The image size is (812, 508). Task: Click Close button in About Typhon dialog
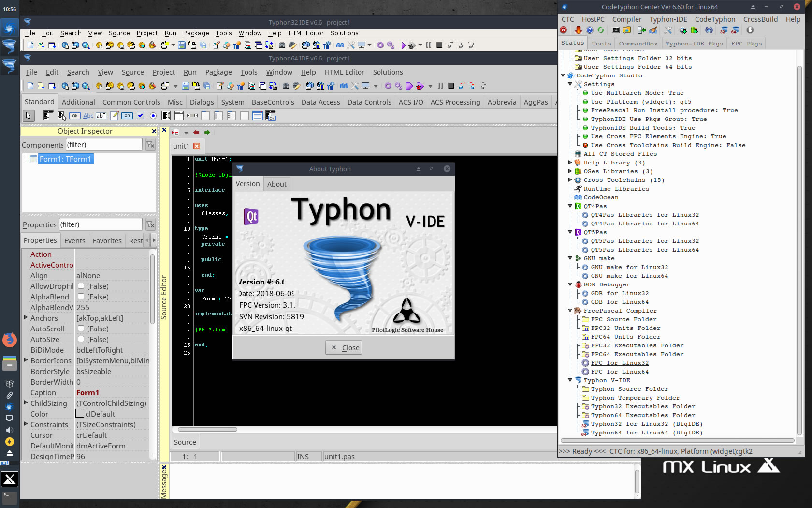[344, 347]
